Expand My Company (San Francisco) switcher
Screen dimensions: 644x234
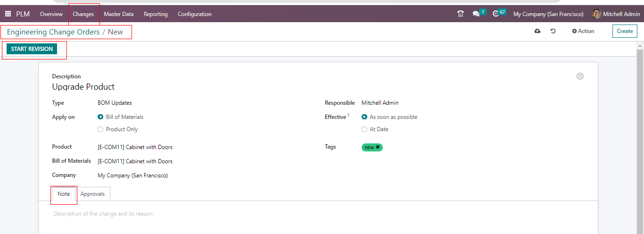point(548,14)
